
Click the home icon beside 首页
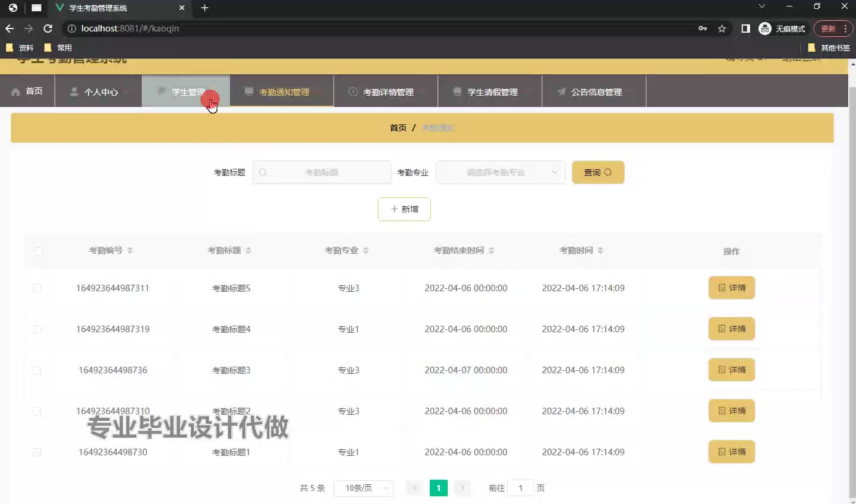15,92
